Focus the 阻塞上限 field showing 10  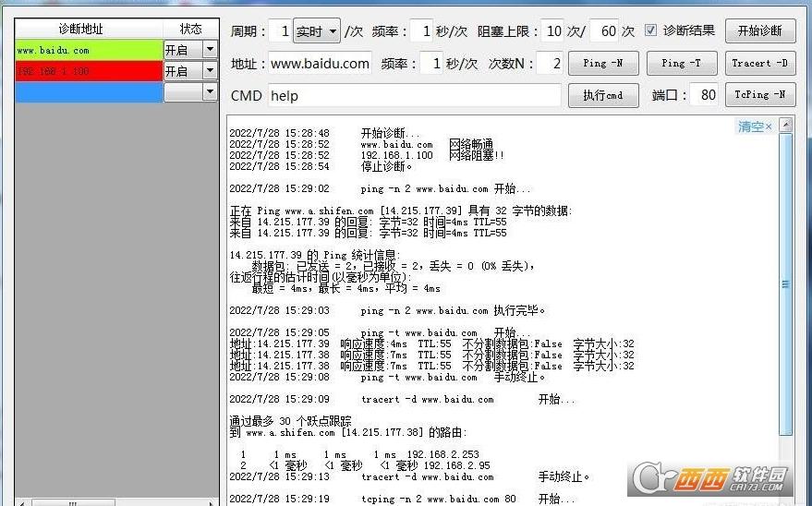pyautogui.click(x=553, y=31)
